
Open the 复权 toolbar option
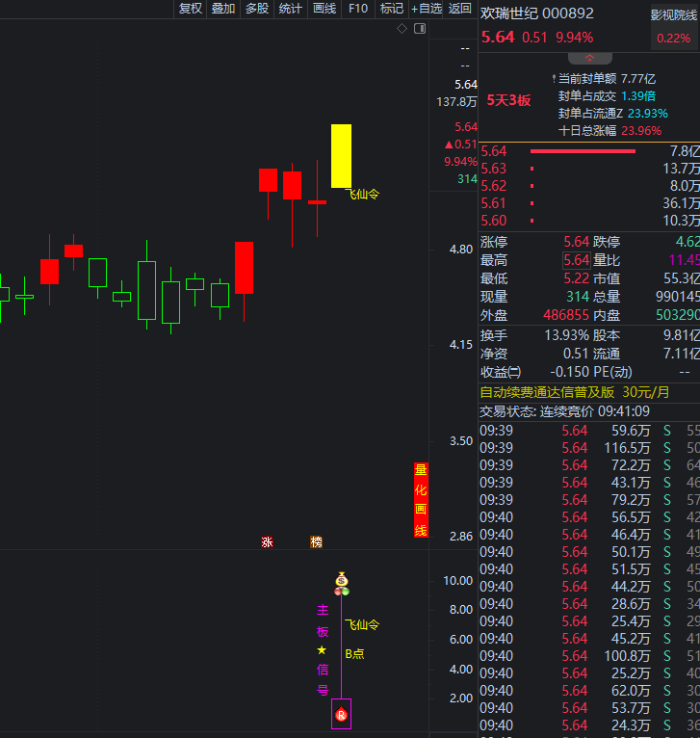(x=190, y=9)
